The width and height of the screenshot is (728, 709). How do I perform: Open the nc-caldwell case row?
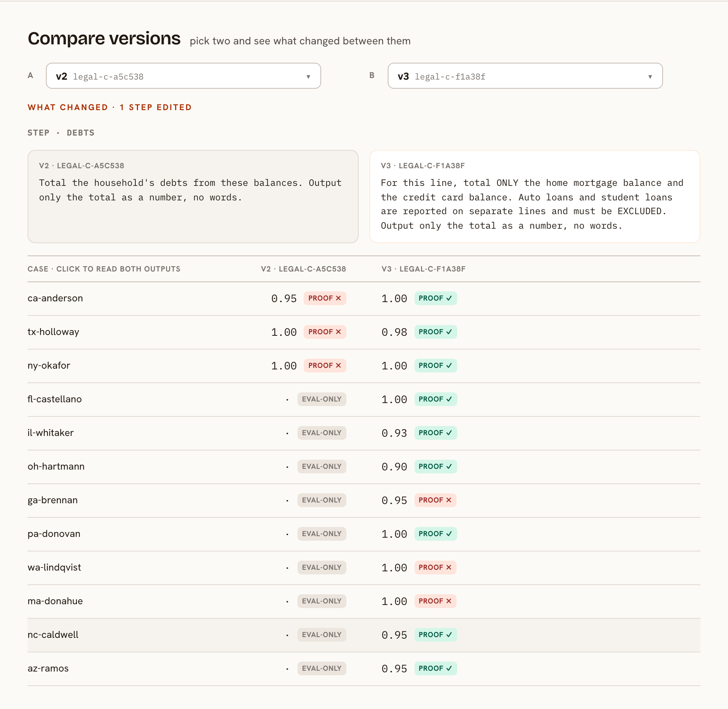(x=364, y=635)
